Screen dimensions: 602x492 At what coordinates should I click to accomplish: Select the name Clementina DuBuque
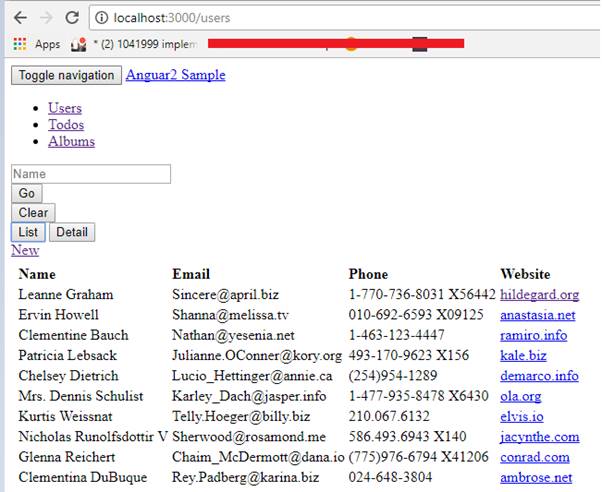83,478
